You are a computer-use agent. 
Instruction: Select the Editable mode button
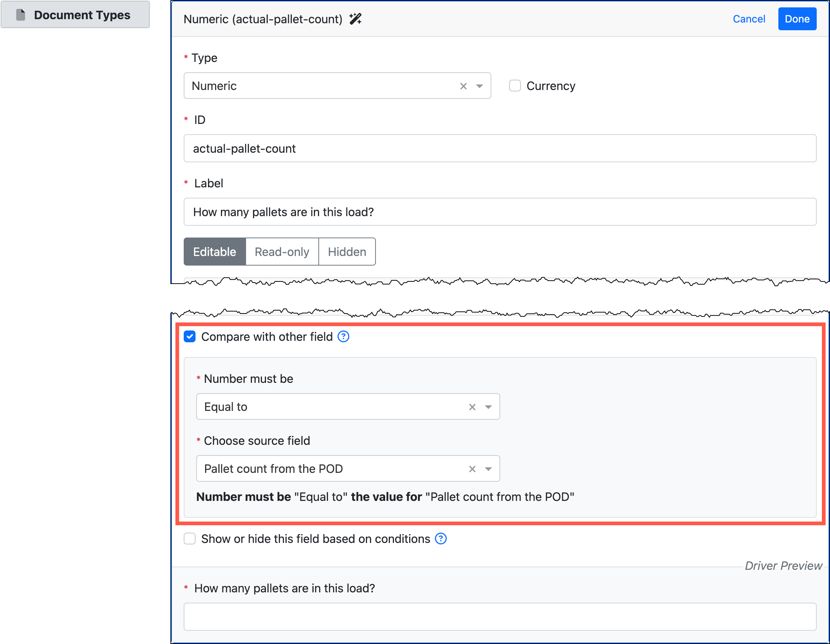click(x=214, y=252)
